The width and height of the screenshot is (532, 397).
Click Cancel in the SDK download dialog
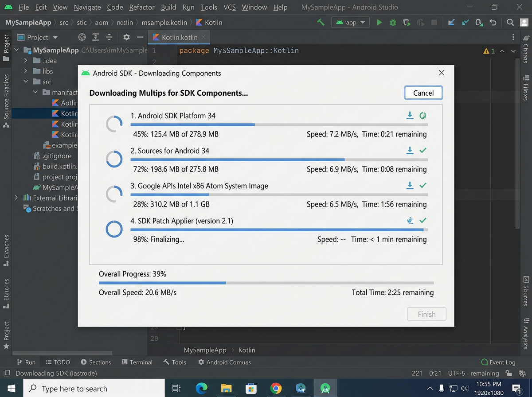click(x=423, y=93)
